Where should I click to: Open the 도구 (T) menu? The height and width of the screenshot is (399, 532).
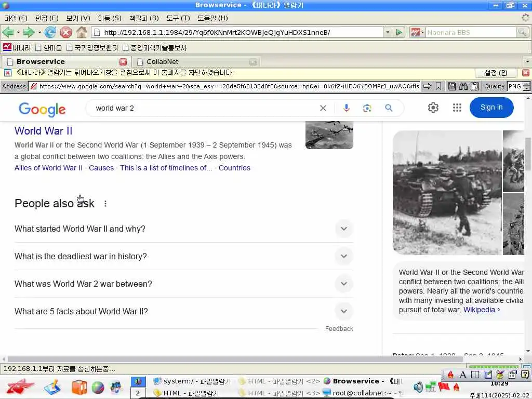pyautogui.click(x=178, y=18)
